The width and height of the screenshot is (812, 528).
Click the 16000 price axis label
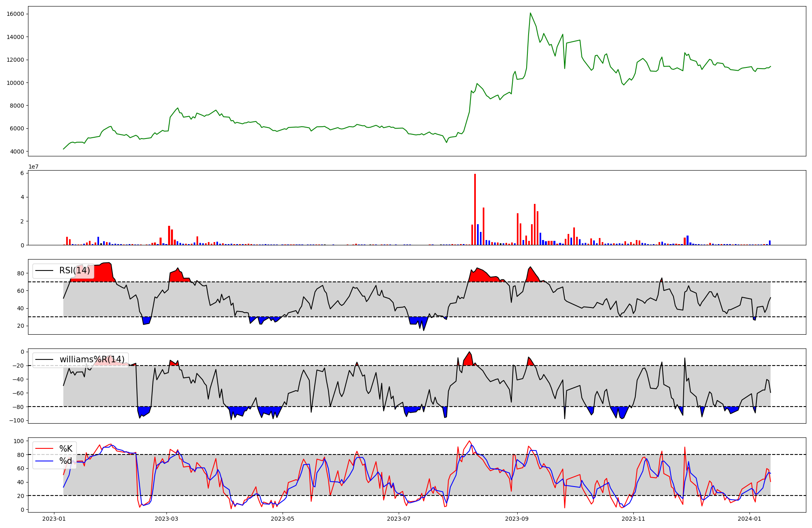point(15,14)
